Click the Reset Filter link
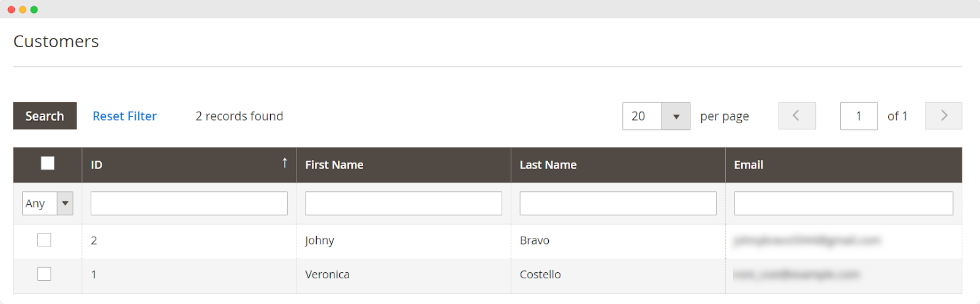Viewport: 980px width, 304px height. [124, 116]
